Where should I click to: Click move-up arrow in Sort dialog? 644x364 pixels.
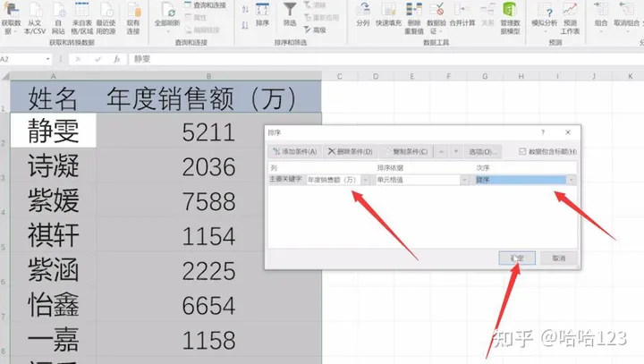441,152
